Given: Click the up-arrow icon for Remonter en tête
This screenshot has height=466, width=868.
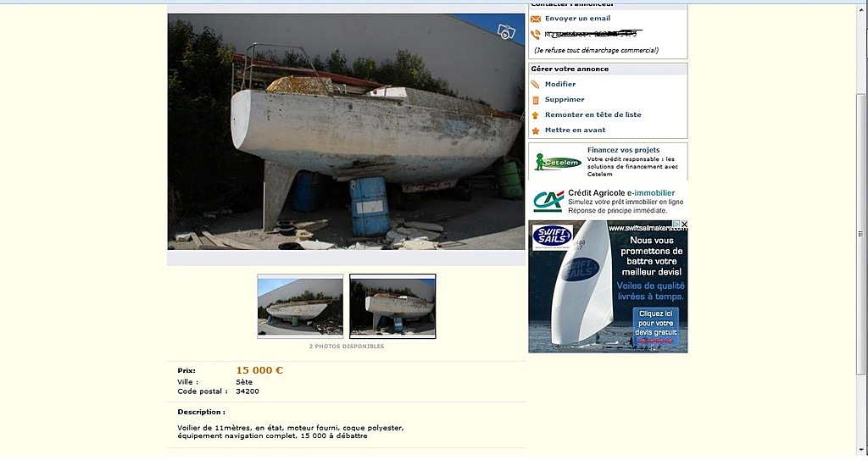Looking at the screenshot, I should point(536,115).
